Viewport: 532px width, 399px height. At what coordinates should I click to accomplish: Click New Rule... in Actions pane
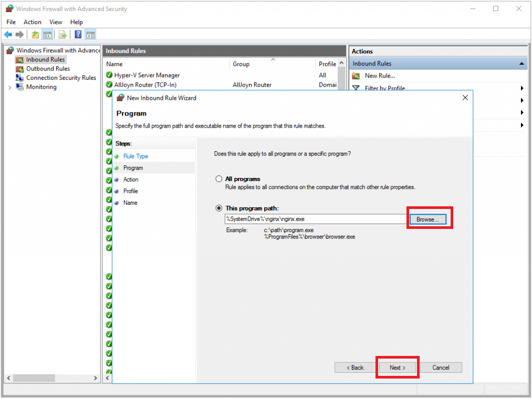click(380, 76)
